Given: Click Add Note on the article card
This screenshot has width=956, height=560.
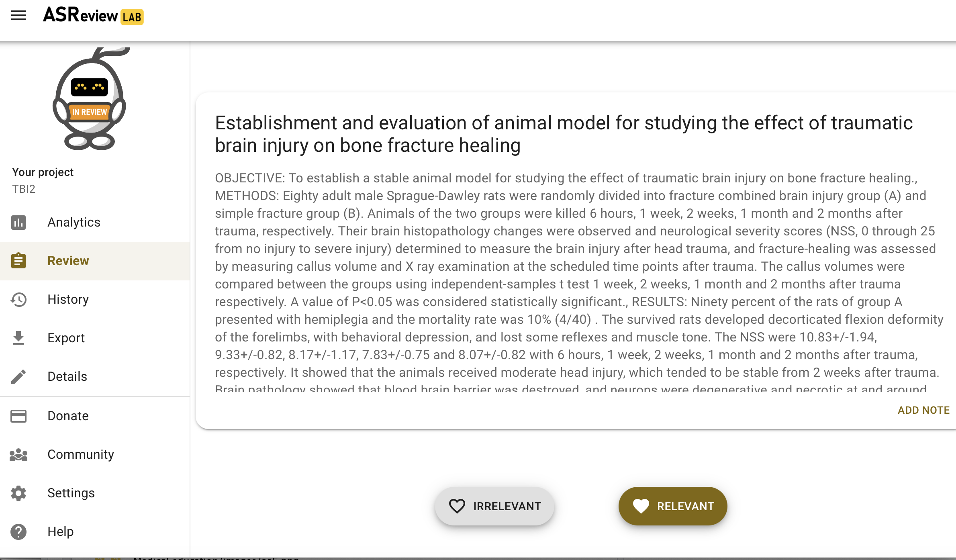Looking at the screenshot, I should tap(923, 410).
